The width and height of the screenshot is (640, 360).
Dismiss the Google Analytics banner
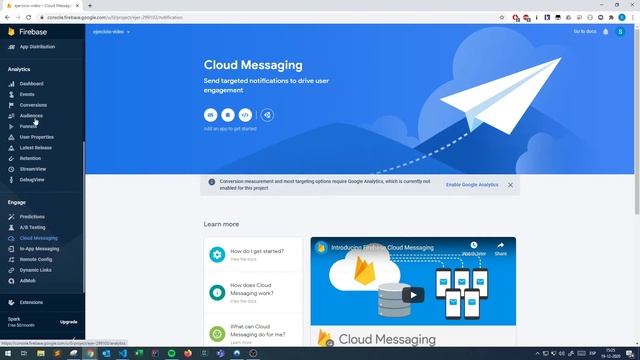[x=510, y=185]
